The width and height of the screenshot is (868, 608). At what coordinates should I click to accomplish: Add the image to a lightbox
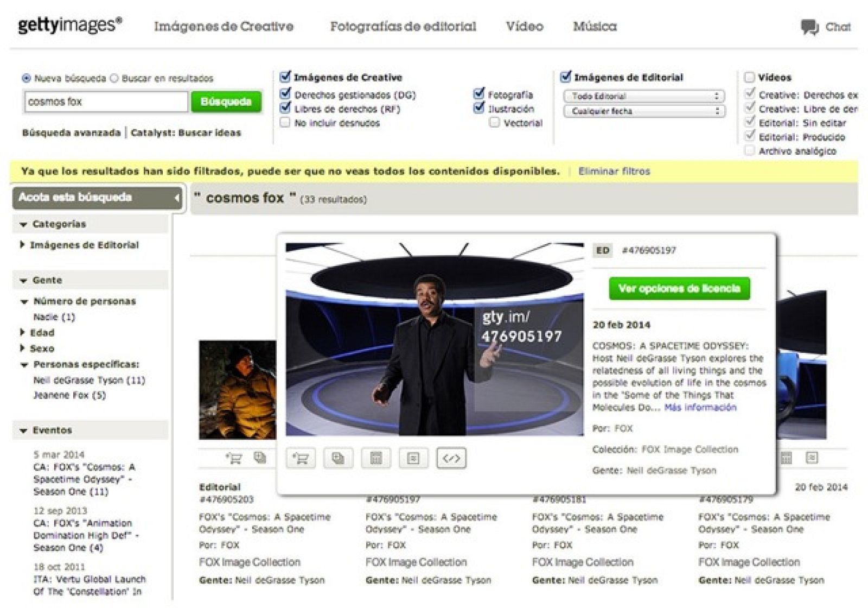point(413,458)
